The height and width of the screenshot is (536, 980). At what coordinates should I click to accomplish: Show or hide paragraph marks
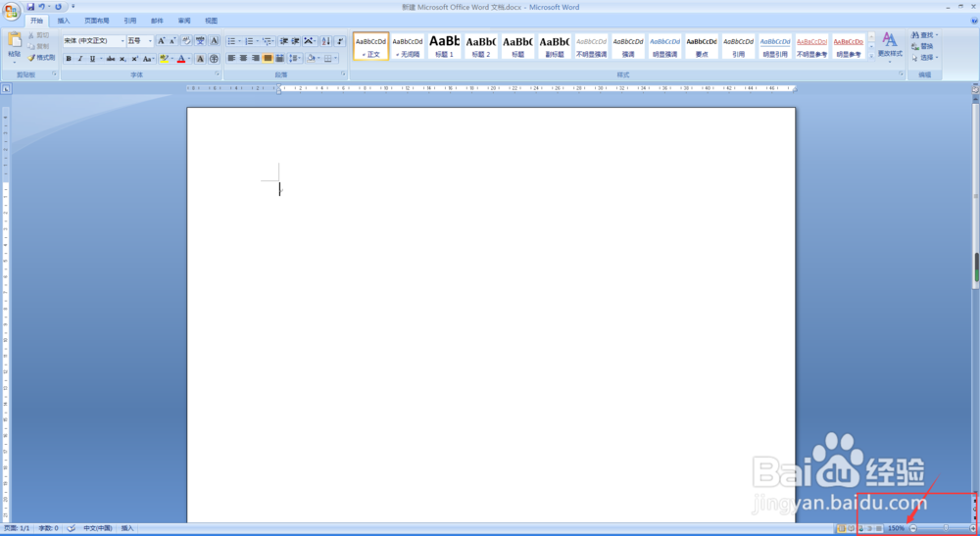[x=340, y=41]
